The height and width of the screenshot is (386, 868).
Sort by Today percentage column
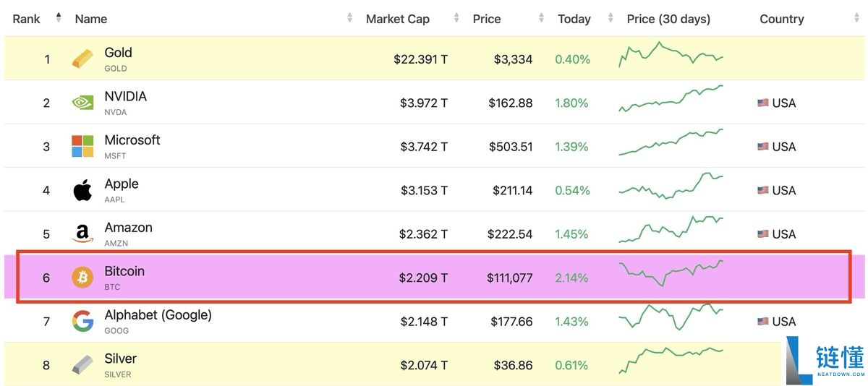tap(574, 19)
